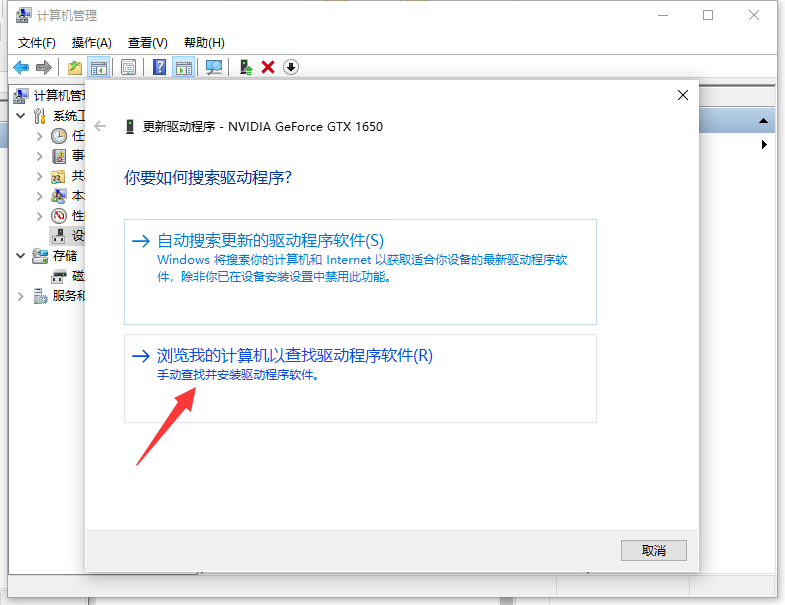
Task: Collapse the 存储 tree node
Action: [21, 256]
